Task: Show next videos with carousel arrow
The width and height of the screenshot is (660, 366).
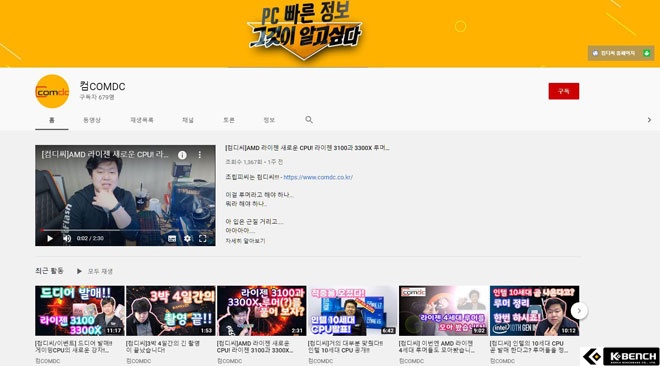Action: (579, 311)
